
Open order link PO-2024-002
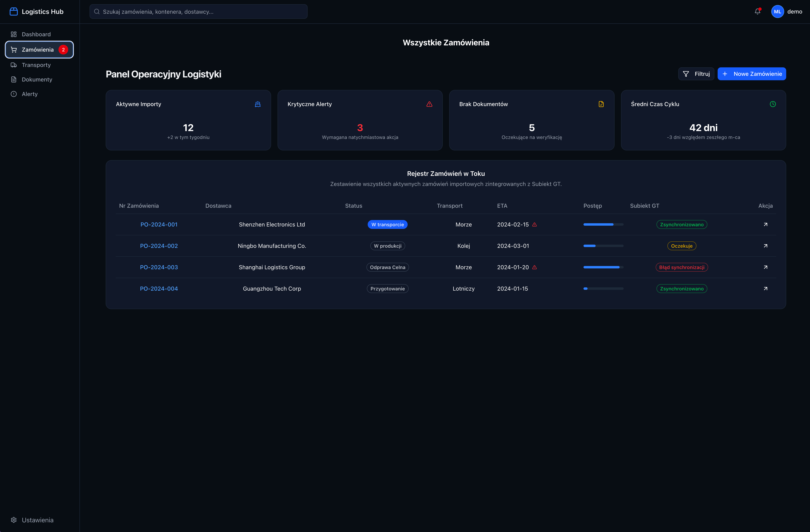pyautogui.click(x=159, y=246)
